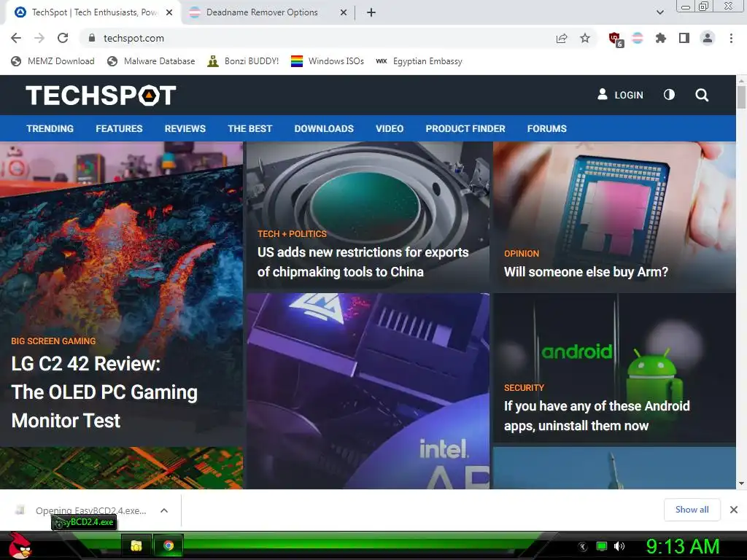This screenshot has width=747, height=560.
Task: Open the Chrome three-dot menu
Action: tap(731, 38)
